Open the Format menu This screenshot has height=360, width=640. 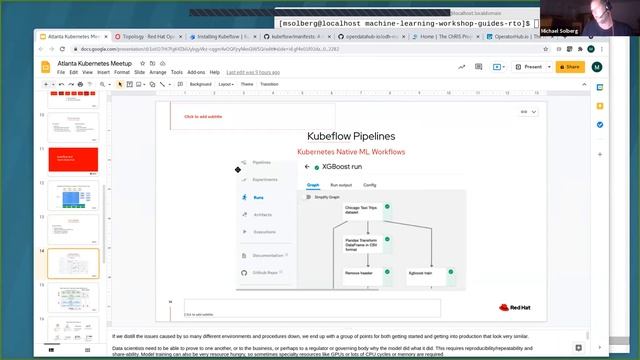tap(122, 72)
